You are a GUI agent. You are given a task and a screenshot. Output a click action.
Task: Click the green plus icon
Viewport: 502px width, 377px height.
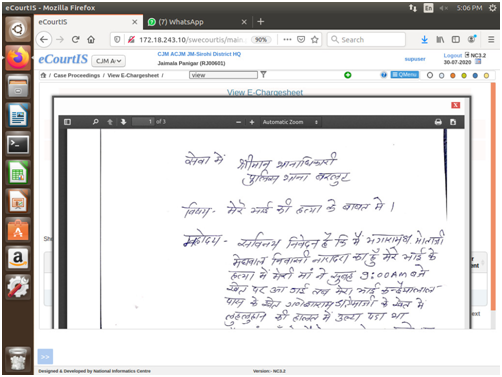click(x=348, y=75)
